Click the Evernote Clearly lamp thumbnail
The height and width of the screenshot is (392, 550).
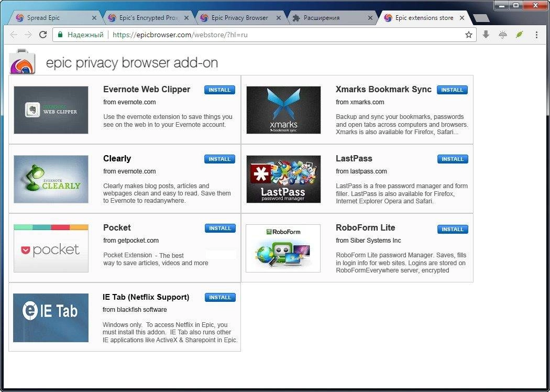coord(51,179)
